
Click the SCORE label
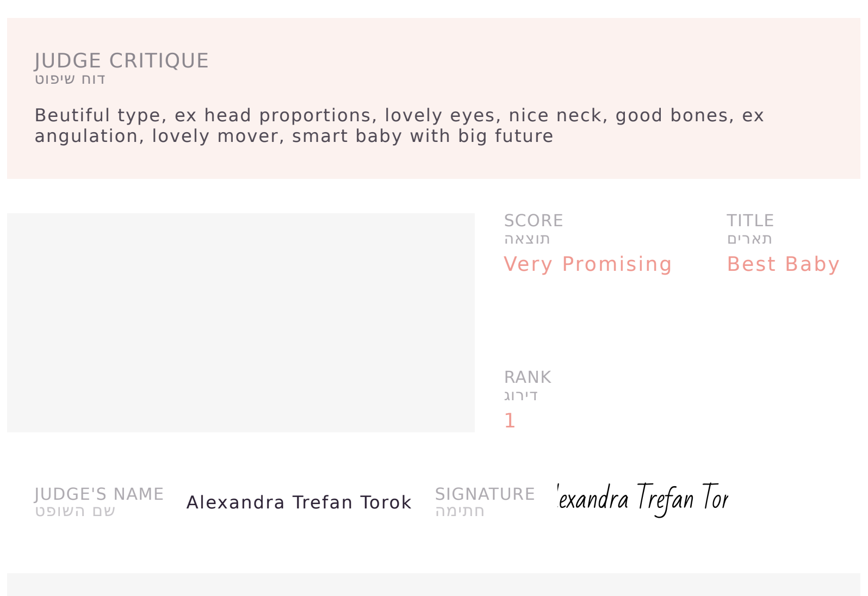point(533,221)
